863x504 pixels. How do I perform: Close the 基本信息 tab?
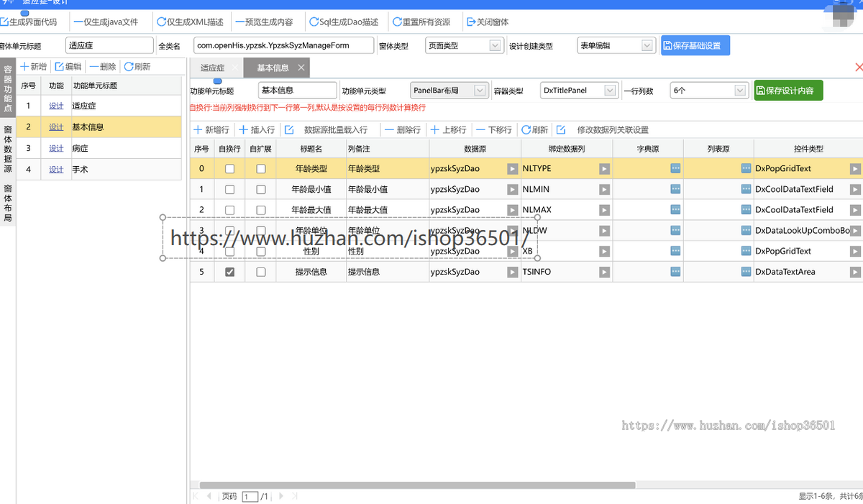pyautogui.click(x=302, y=68)
